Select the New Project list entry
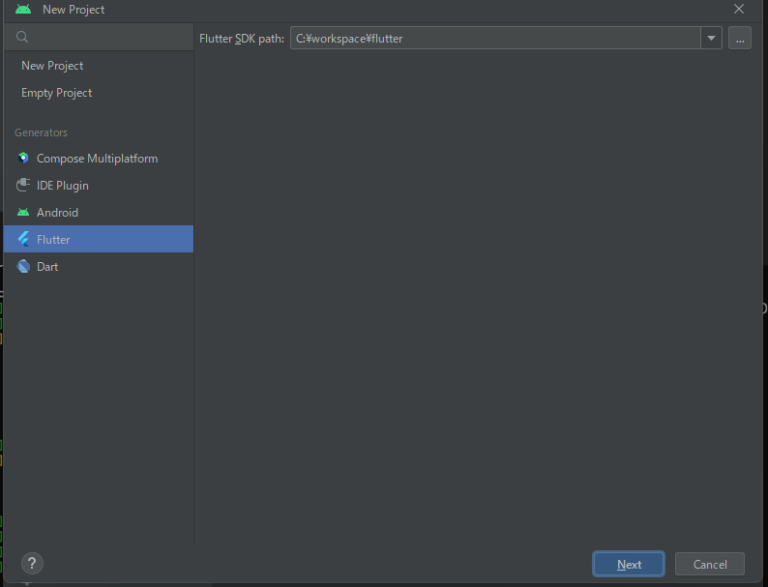The width and height of the screenshot is (768, 587). [x=52, y=65]
